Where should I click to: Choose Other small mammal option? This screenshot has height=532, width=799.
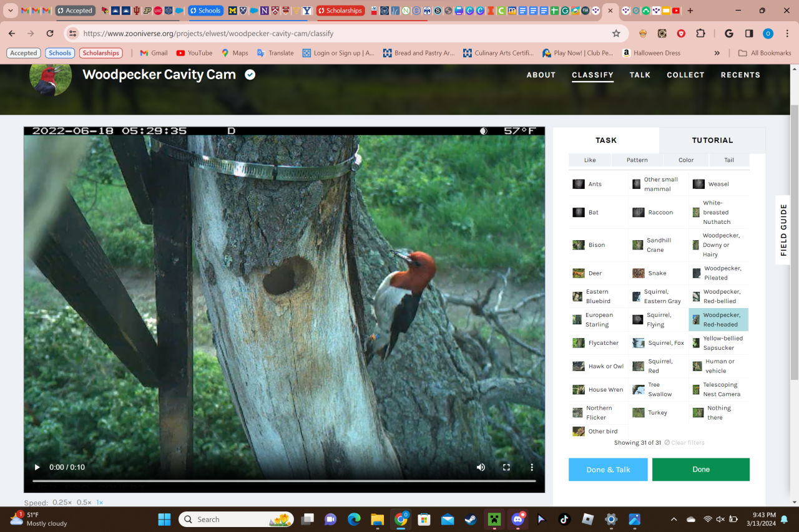(x=659, y=184)
